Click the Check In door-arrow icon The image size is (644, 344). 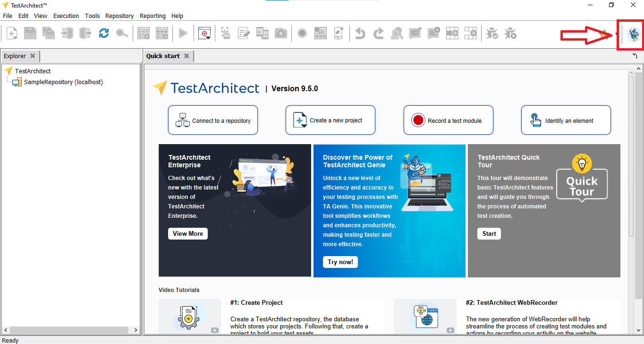67,33
